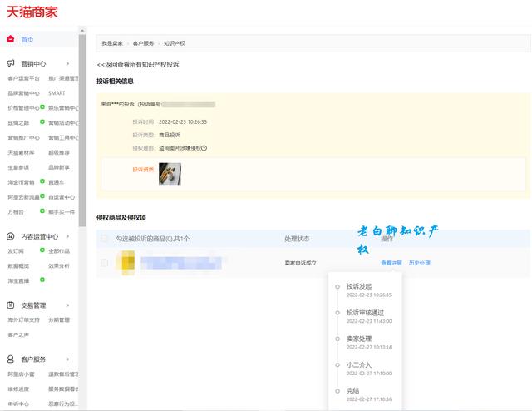This screenshot has width=532, height=411.
Task: Open 发订阅 in the sidebar menu
Action: pyautogui.click(x=17, y=251)
